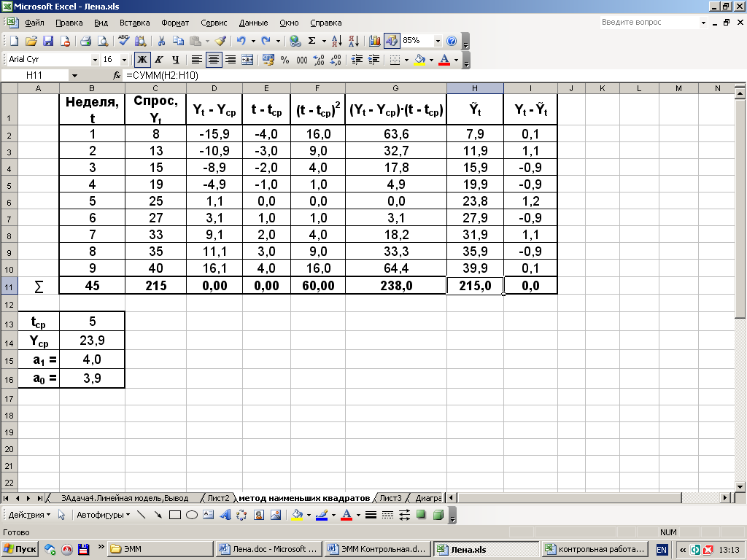The image size is (747, 560).
Task: Click the cell fill color bucket
Action: 419,60
